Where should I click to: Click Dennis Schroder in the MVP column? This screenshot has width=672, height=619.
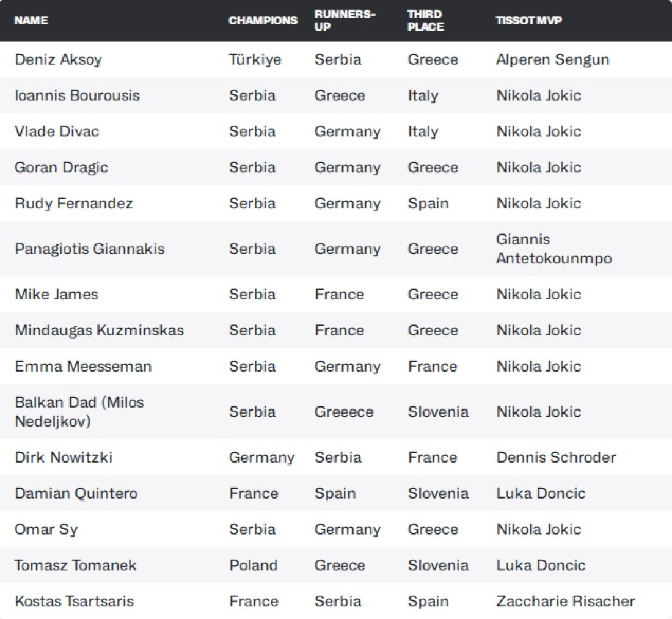click(556, 458)
